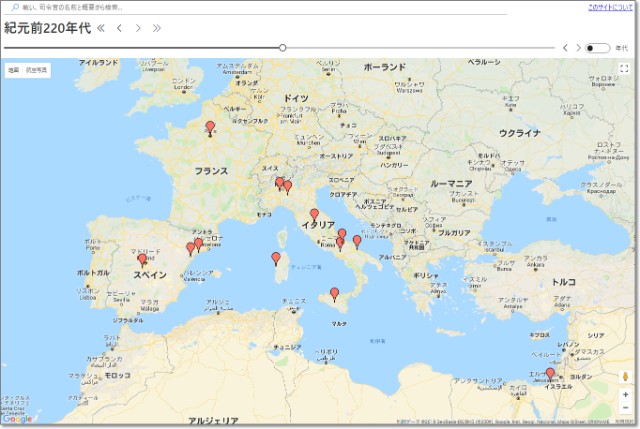The height and width of the screenshot is (429, 640).
Task: Switch to 航空写真 satellite view
Action: point(36,70)
